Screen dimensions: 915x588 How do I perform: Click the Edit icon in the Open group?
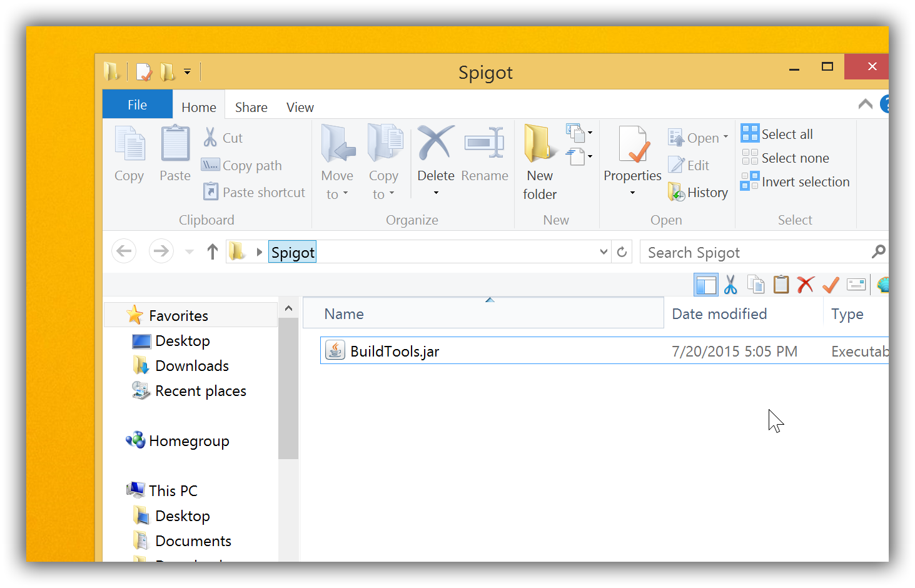[x=689, y=165]
